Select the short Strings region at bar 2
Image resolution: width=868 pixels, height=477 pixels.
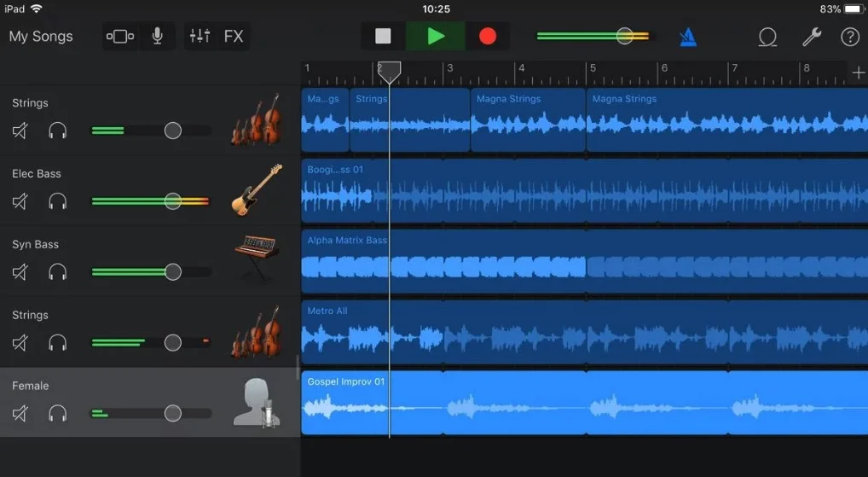tap(410, 119)
